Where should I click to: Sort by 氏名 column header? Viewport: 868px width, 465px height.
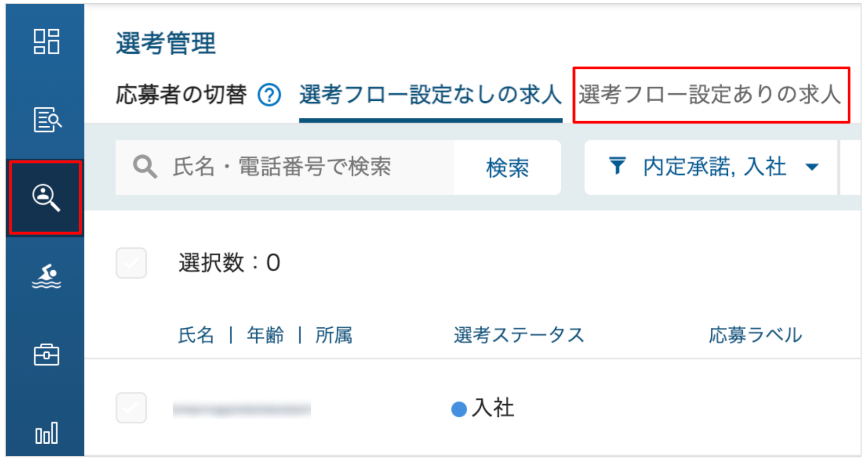(x=196, y=335)
